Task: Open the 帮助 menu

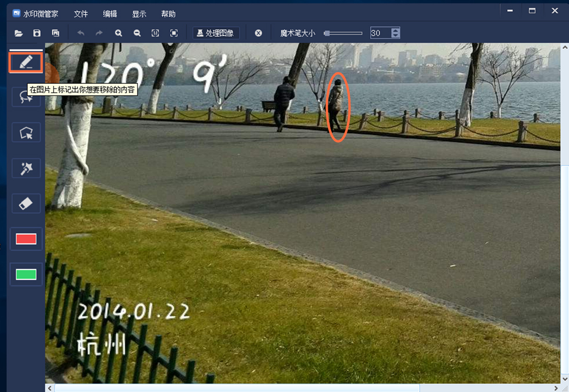Action: point(168,14)
